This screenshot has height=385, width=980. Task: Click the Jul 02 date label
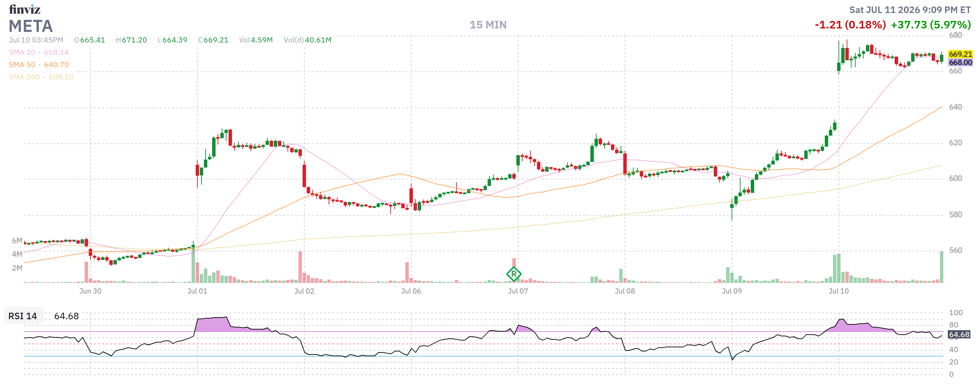coord(304,291)
